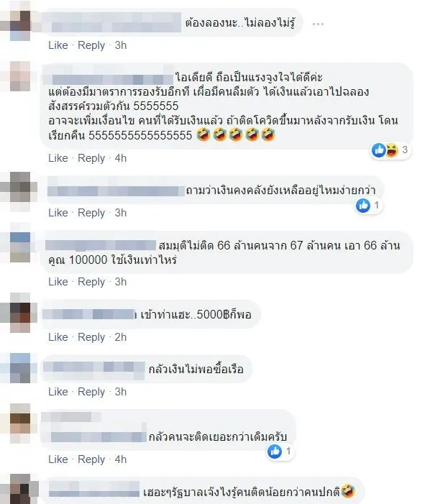Screen dimensions: 435x504
Task: Open avatar beside '66 ล้านคน' comment
Action: point(20,247)
